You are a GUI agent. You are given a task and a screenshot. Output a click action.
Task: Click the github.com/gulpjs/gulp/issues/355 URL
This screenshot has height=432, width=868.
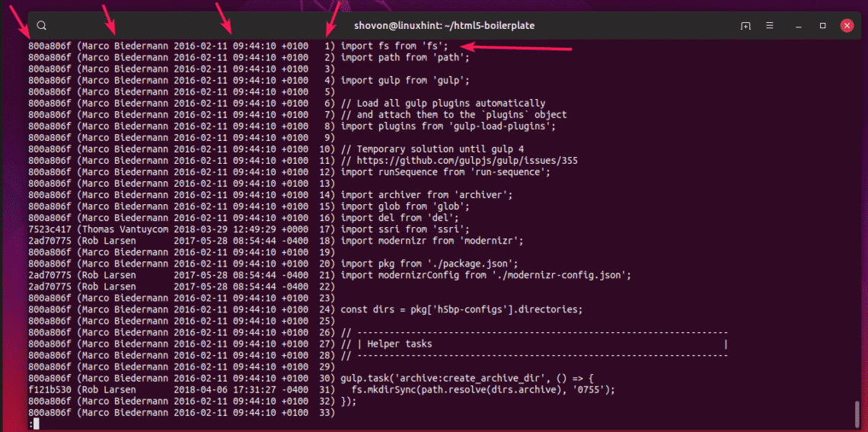(x=468, y=160)
